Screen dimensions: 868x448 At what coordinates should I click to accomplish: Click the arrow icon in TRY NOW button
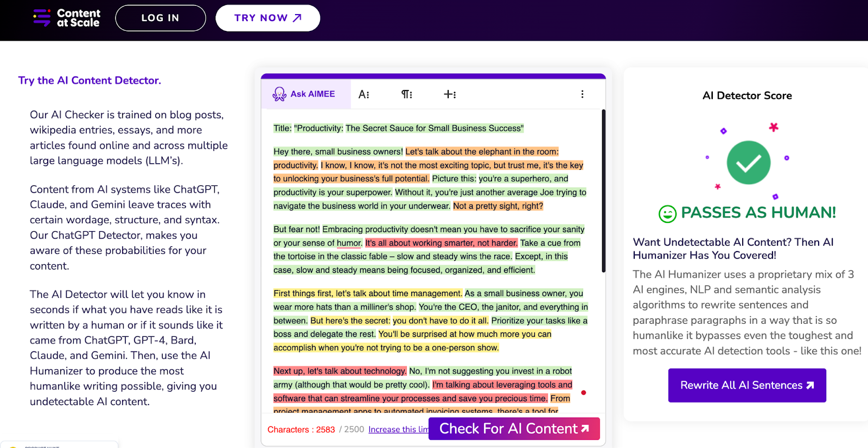pos(297,18)
